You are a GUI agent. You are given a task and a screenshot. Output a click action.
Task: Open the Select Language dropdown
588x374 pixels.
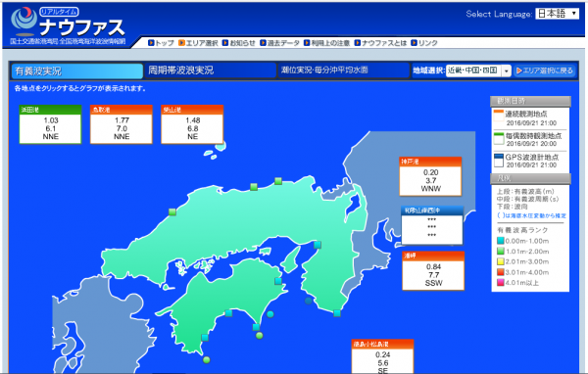point(557,14)
